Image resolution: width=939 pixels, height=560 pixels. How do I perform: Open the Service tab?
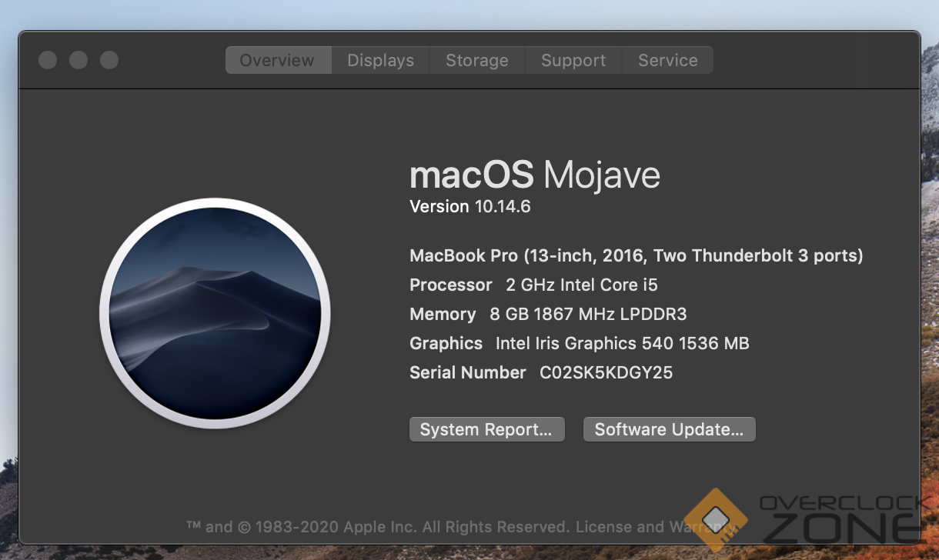667,61
